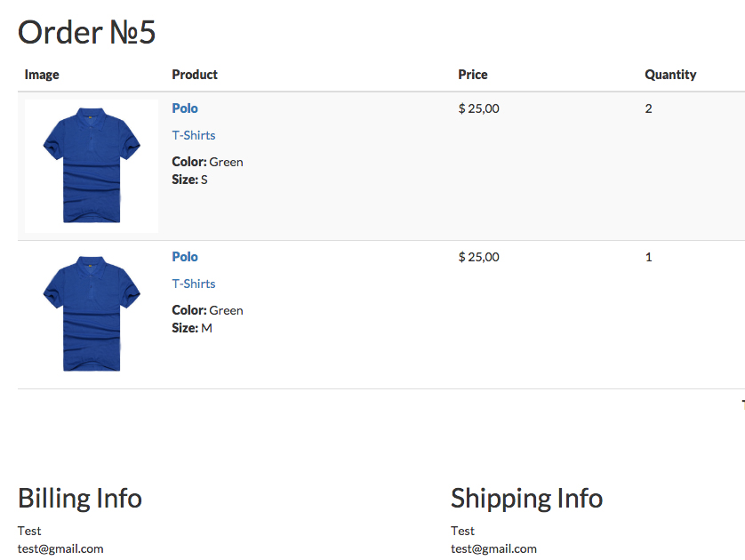The width and height of the screenshot is (745, 560).
Task: Click Color: Green text of size S item
Action: tap(207, 162)
